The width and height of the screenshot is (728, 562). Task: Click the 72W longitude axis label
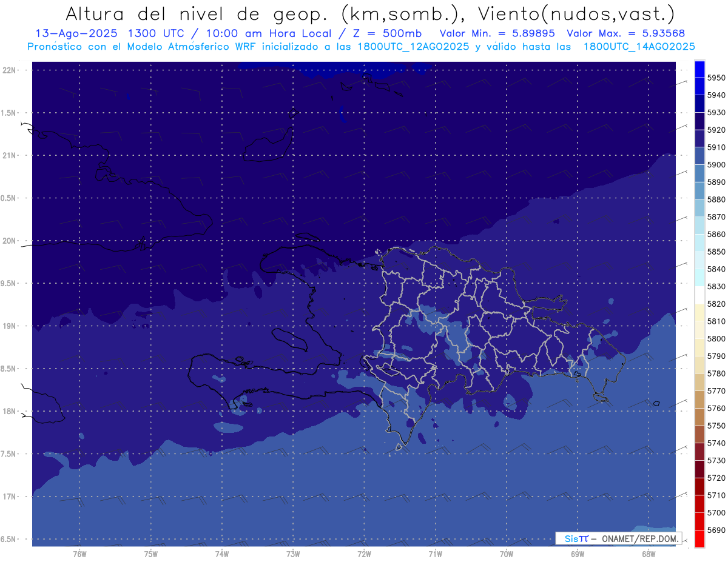pyautogui.click(x=364, y=554)
